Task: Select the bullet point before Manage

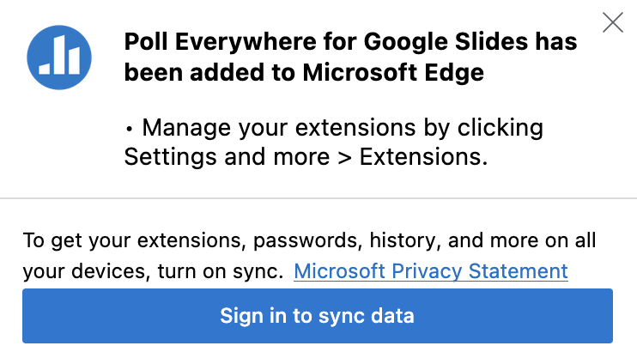Action: 129,129
